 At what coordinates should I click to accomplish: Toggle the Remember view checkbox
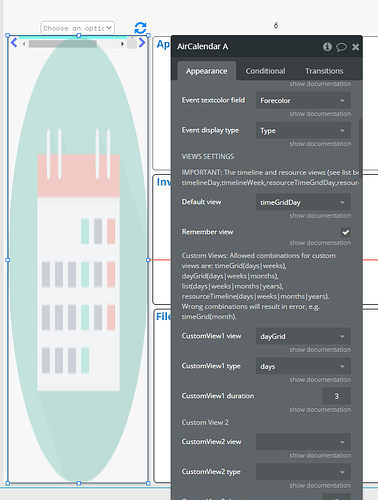[345, 232]
